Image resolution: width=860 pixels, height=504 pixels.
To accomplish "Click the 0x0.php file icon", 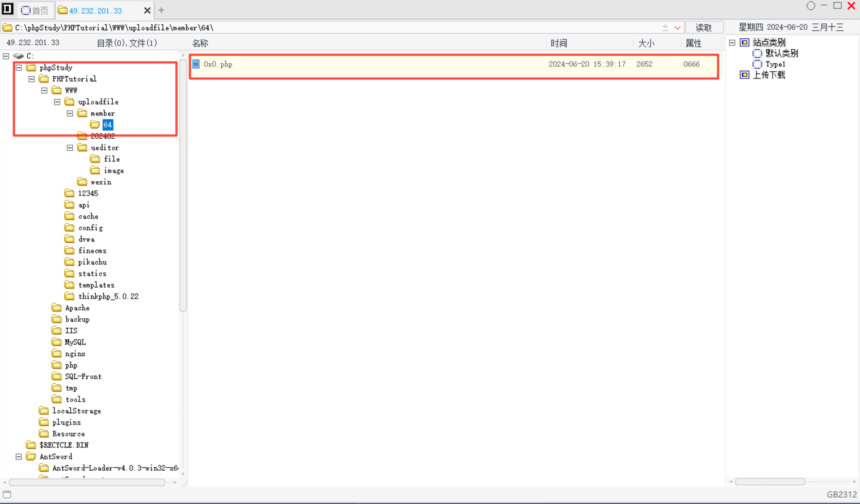I will coord(196,64).
